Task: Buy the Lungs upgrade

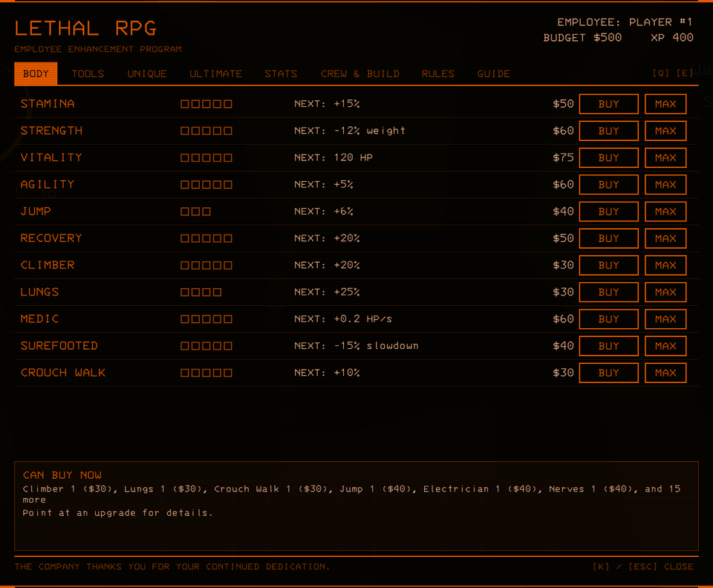Action: [608, 293]
